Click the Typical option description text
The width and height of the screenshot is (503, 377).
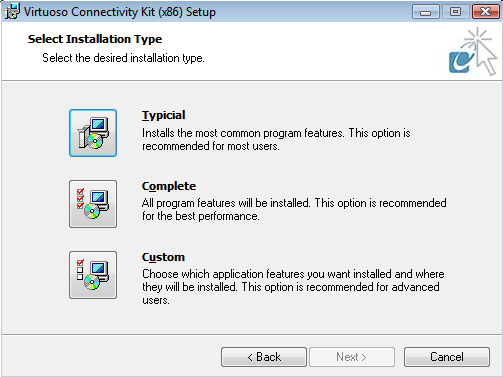276,139
